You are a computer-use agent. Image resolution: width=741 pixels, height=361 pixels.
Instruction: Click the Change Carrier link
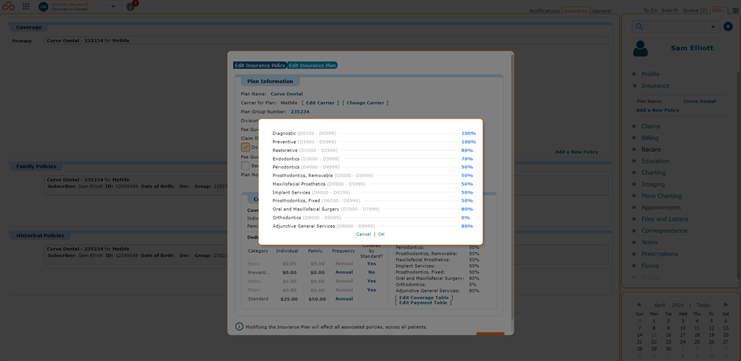(365, 103)
